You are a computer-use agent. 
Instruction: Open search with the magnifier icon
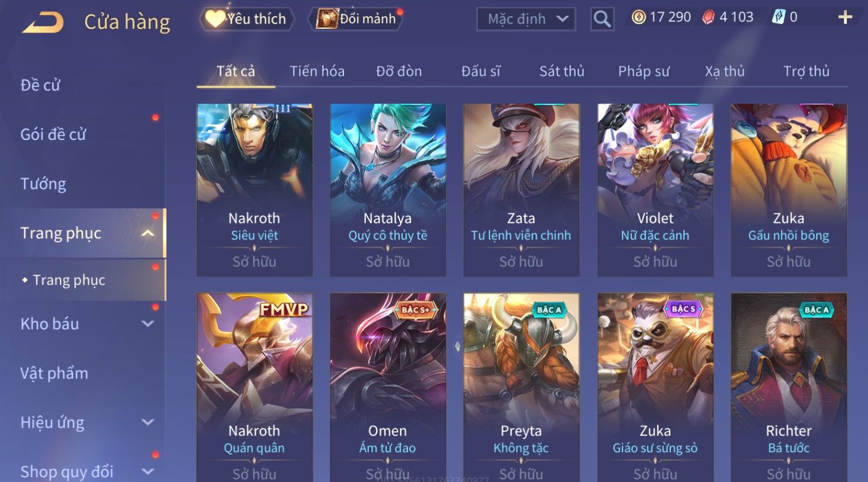[602, 19]
